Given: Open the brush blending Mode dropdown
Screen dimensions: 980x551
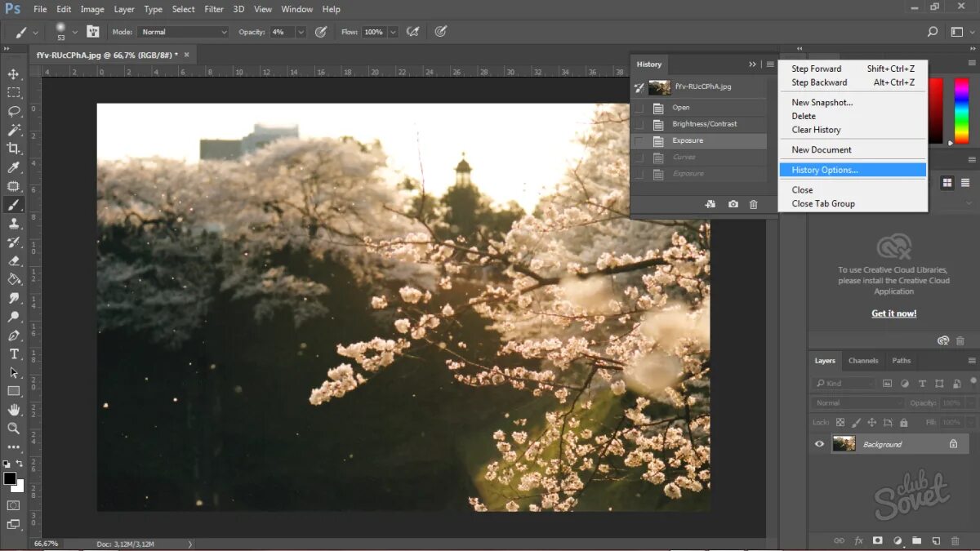Looking at the screenshot, I should coord(183,32).
